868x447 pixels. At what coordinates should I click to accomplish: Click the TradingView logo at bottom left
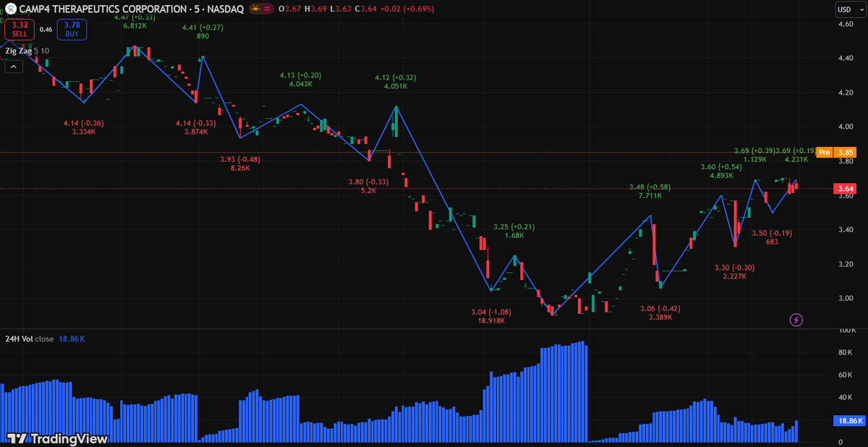[x=57, y=438]
